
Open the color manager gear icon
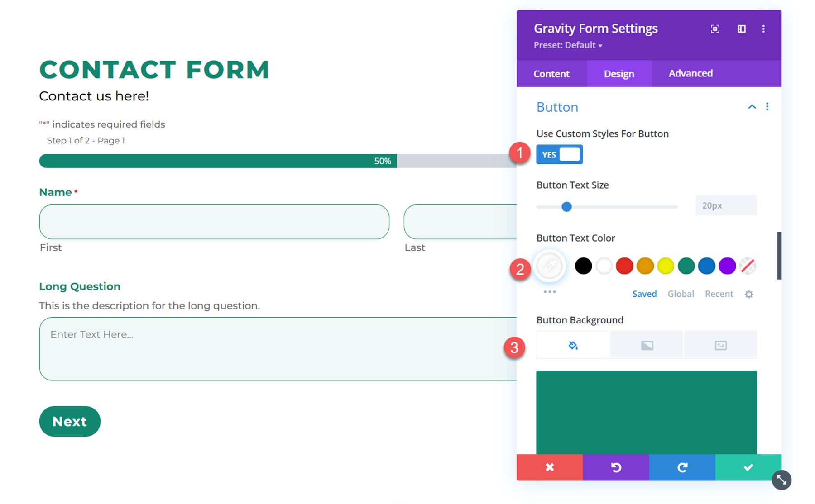[749, 294]
